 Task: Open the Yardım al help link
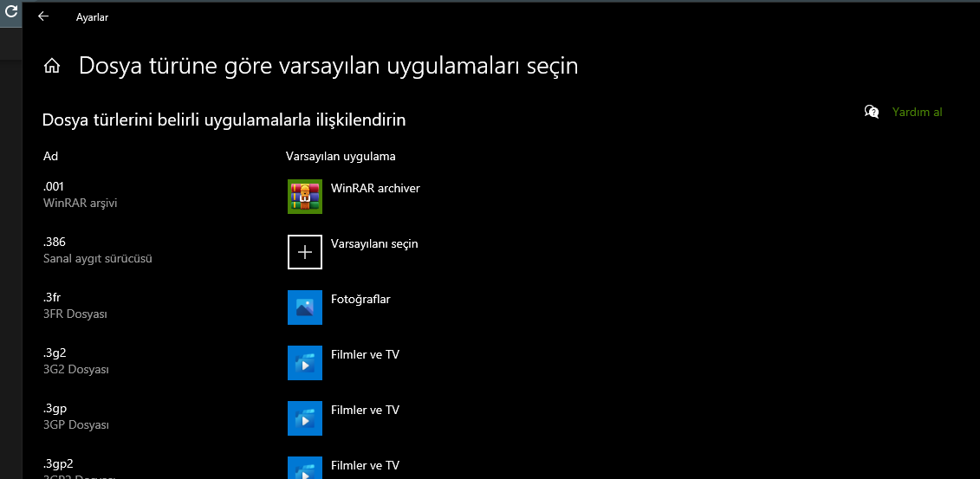point(917,113)
